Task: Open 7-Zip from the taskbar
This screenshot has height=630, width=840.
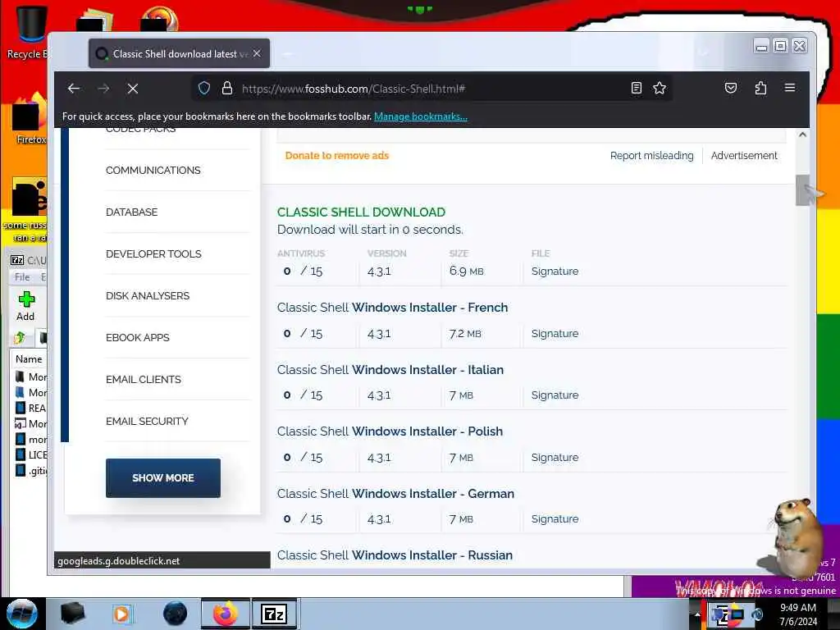Action: coord(274,614)
